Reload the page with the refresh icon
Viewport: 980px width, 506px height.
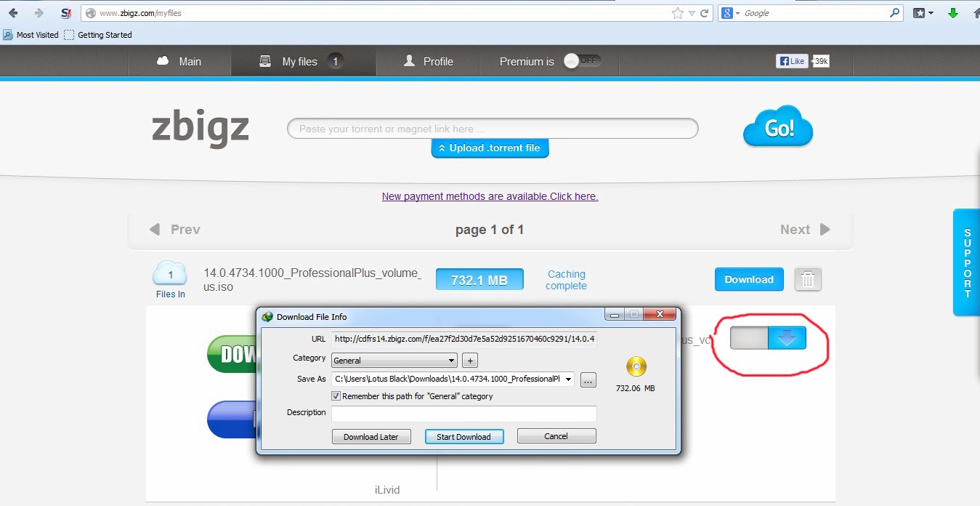(x=705, y=13)
